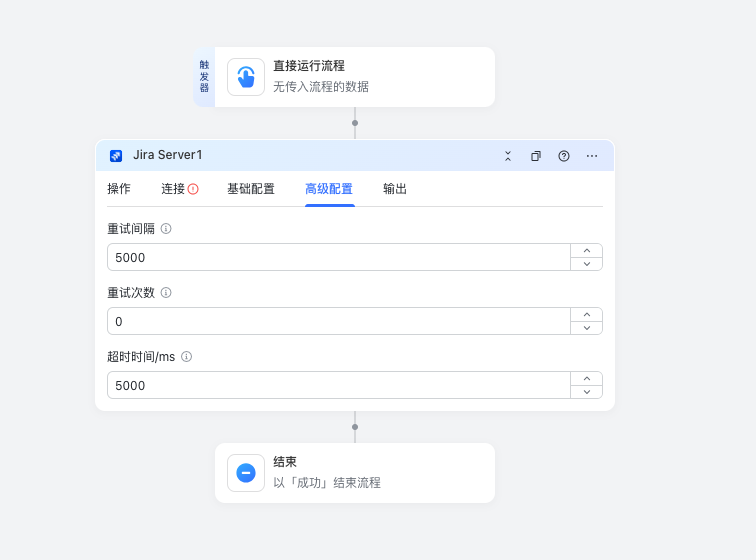Decrease the 超时时间/ms value

pyautogui.click(x=587, y=392)
